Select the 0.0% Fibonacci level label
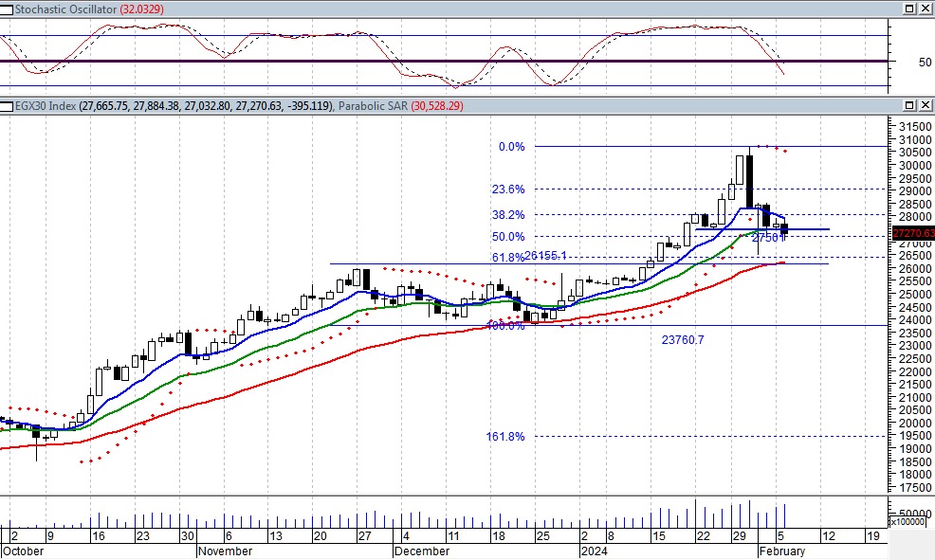 pyautogui.click(x=511, y=147)
